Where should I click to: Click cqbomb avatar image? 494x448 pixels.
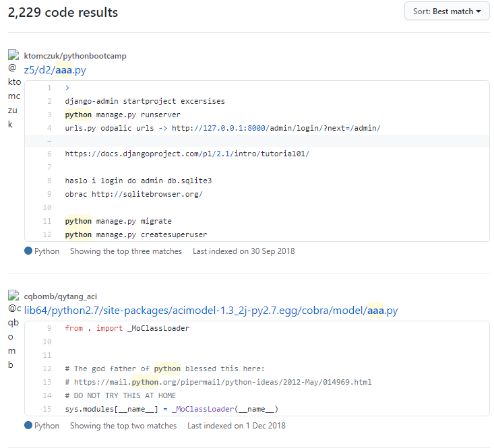click(13, 295)
